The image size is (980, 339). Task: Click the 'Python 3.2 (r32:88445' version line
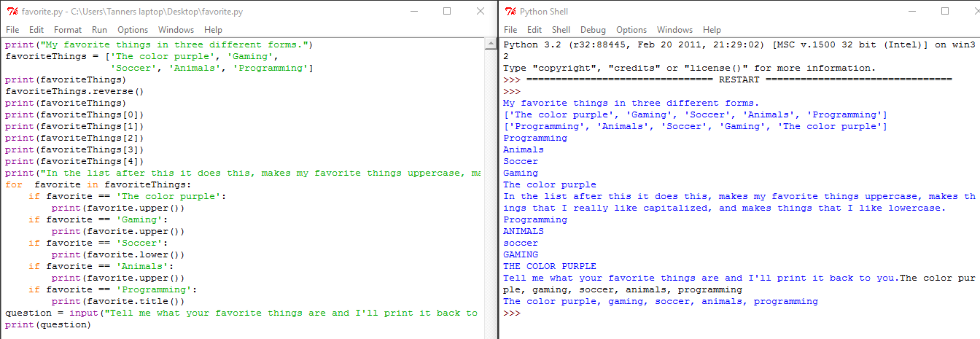click(x=739, y=44)
